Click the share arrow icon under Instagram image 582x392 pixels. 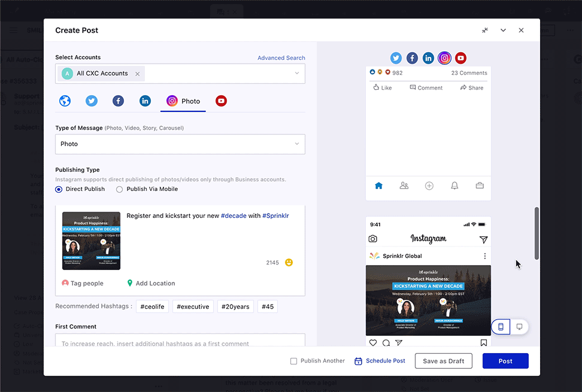coord(399,343)
